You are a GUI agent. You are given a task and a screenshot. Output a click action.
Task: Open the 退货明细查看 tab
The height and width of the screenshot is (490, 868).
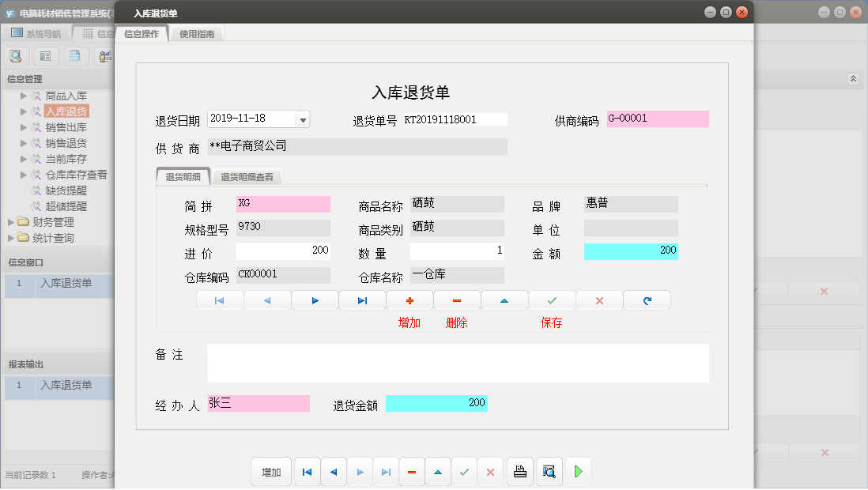pyautogui.click(x=247, y=177)
